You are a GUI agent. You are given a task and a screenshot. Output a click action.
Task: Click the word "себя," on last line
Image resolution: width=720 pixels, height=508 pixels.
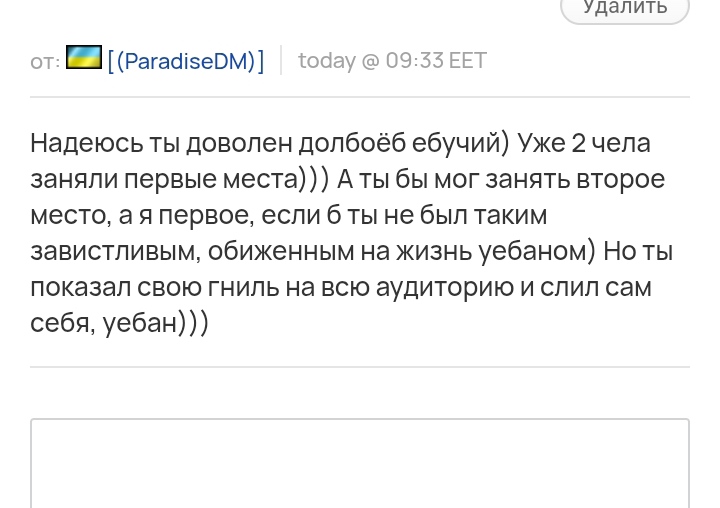[x=63, y=323]
